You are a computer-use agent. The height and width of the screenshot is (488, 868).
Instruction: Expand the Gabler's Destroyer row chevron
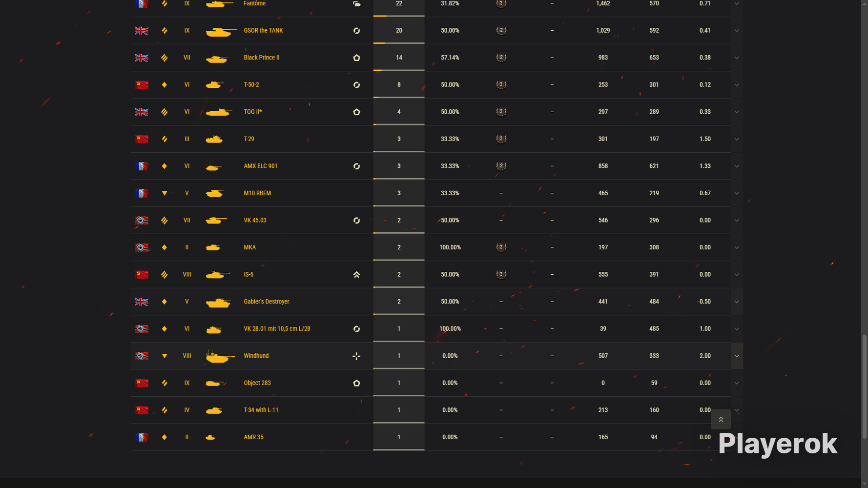click(x=737, y=302)
